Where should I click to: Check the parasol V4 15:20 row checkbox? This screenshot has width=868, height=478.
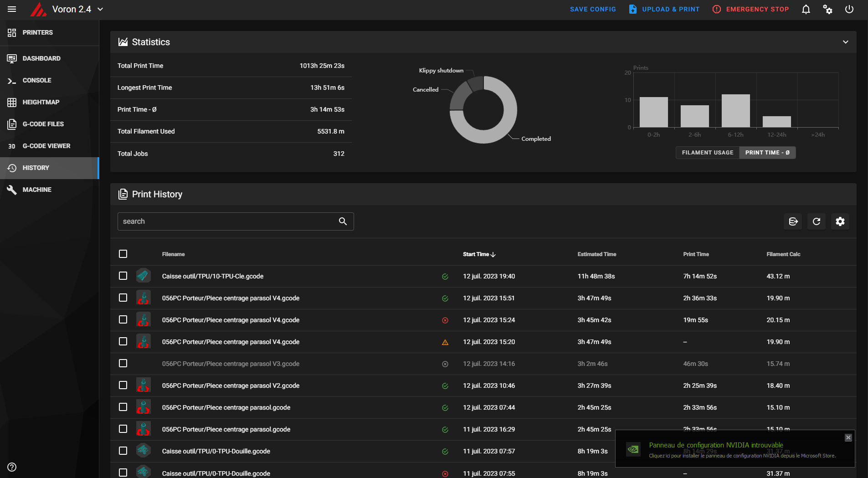(x=123, y=341)
